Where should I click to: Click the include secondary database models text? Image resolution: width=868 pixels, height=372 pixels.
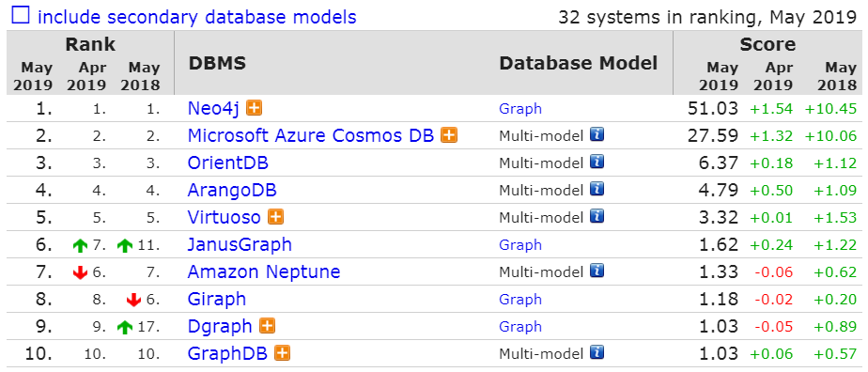pos(197,17)
